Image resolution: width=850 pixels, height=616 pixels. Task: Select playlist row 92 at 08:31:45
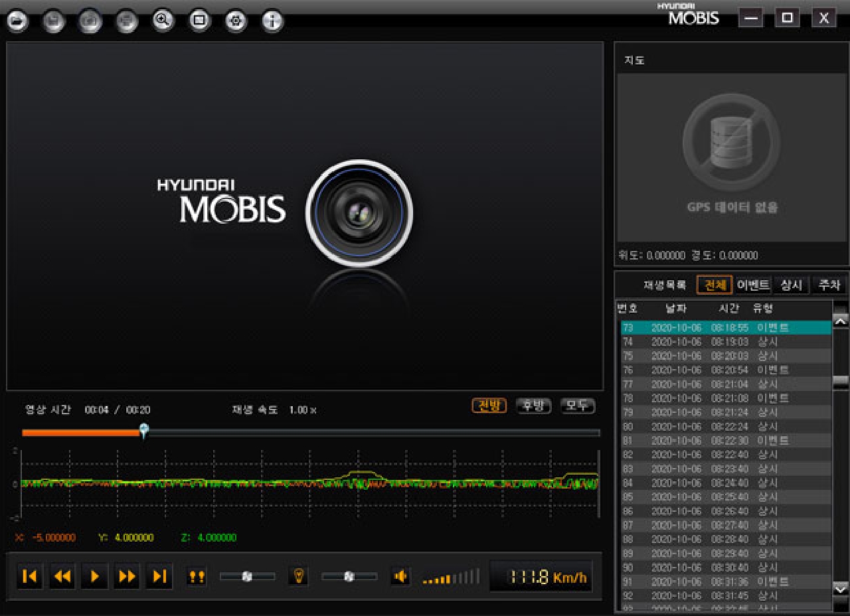[726, 595]
